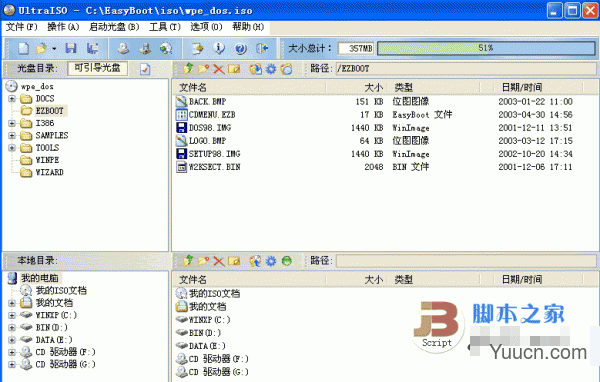Screen dimensions: 600x382
Task: Click the Save As icon
Action: [92, 48]
